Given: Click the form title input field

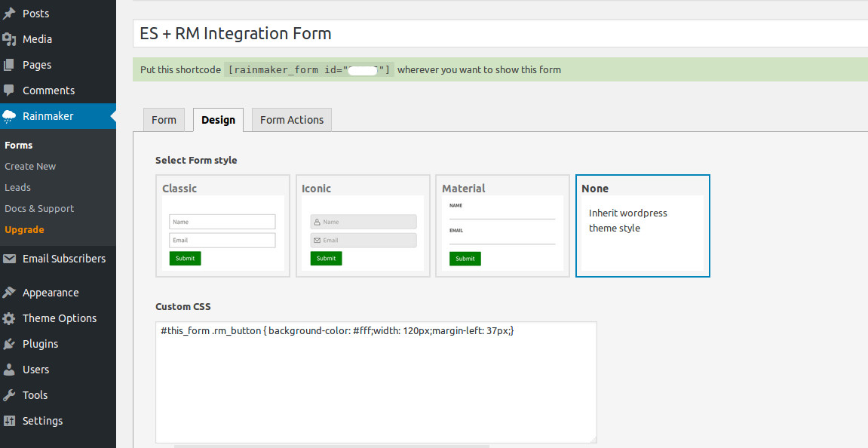Looking at the screenshot, I should point(501,33).
